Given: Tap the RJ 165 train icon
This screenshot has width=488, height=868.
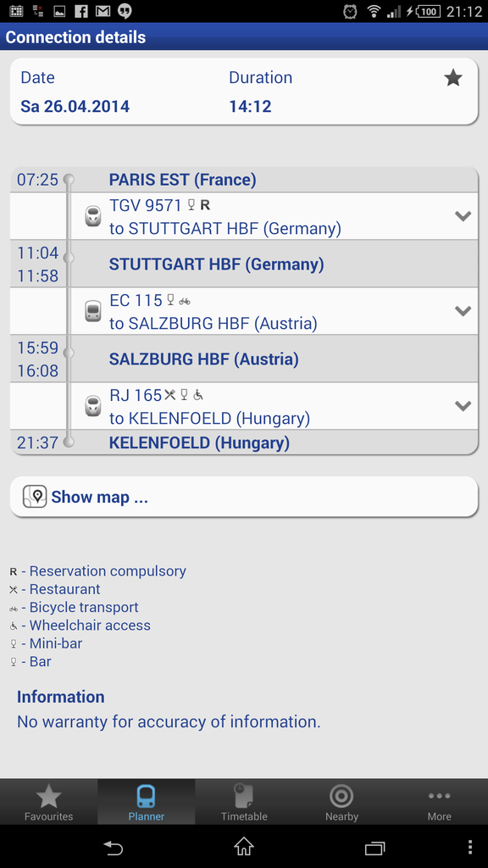Looking at the screenshot, I should [93, 406].
